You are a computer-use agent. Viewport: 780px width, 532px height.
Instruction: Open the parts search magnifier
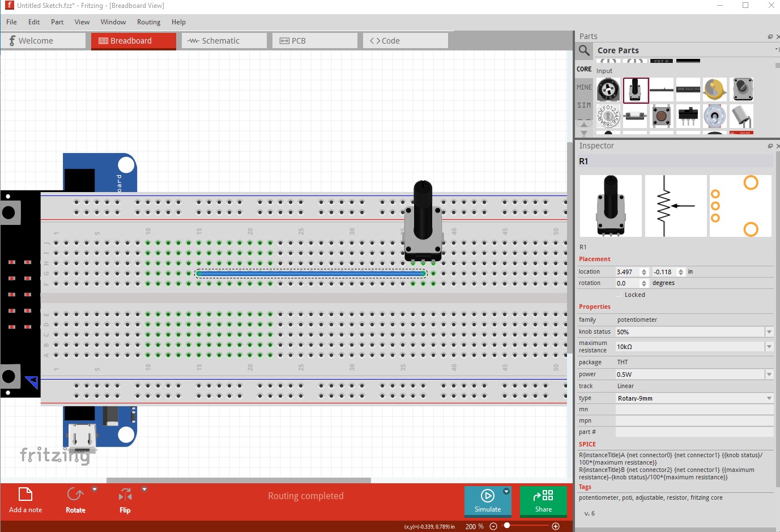click(x=585, y=50)
